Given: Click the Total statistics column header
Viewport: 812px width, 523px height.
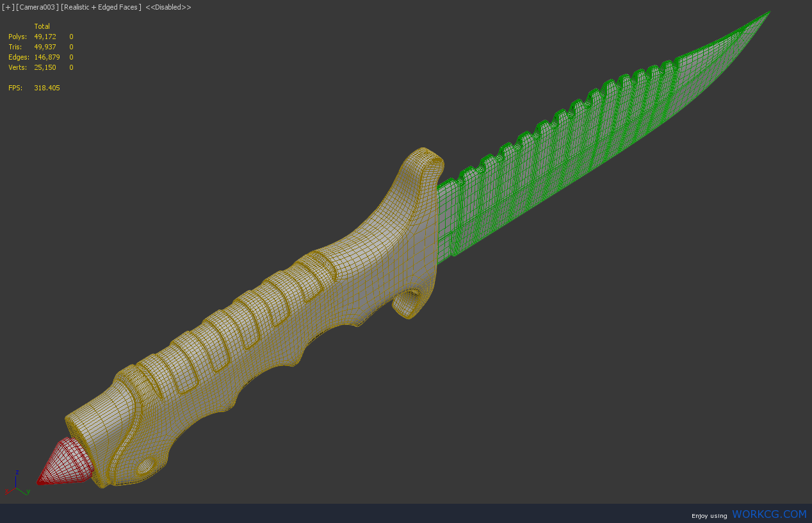Looking at the screenshot, I should click(x=42, y=26).
